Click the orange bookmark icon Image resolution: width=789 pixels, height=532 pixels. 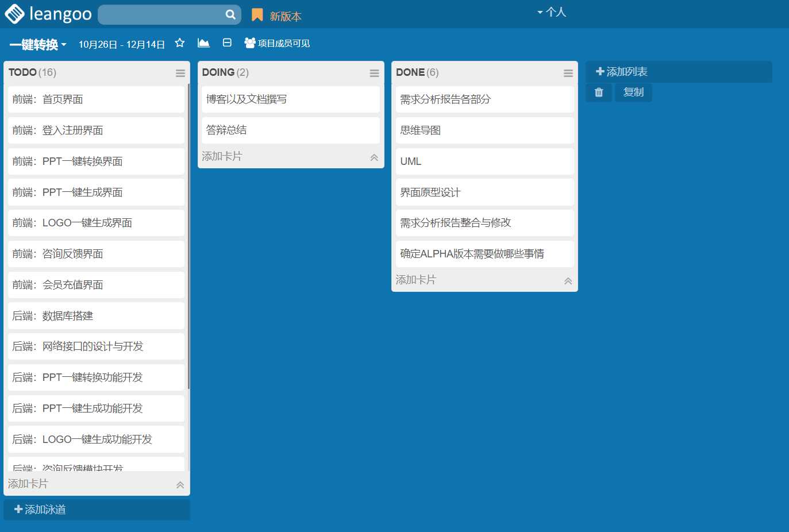pos(257,15)
